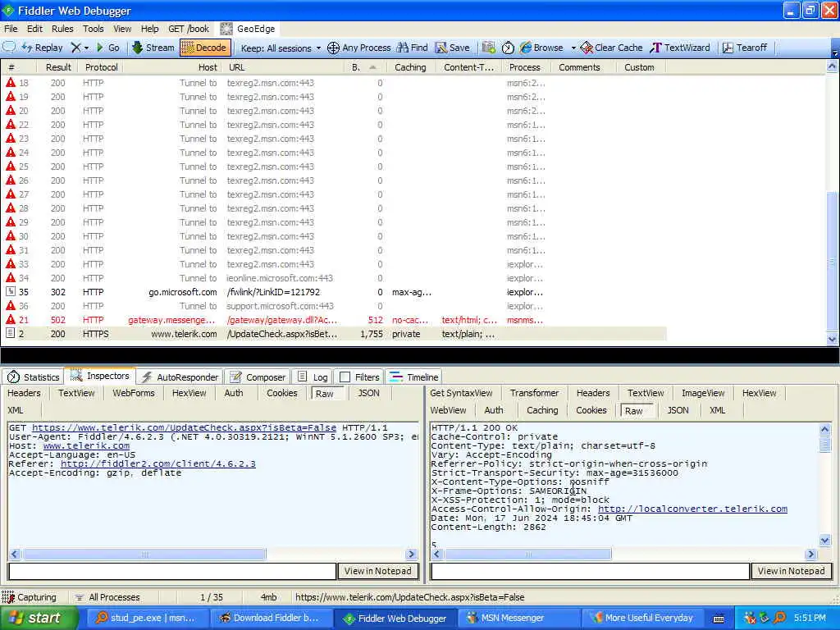Screen dimensions: 840x630
Task: Click the Go resume button
Action: coord(107,48)
